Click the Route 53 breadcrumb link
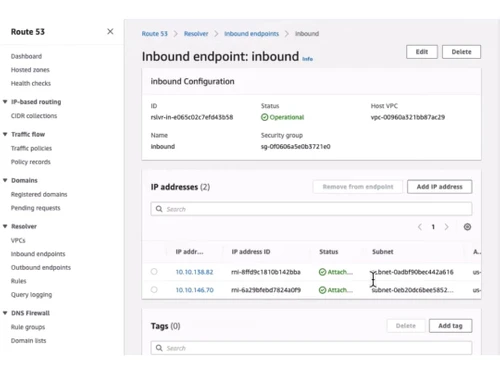Screen dimensions: 500x375 pos(155,34)
